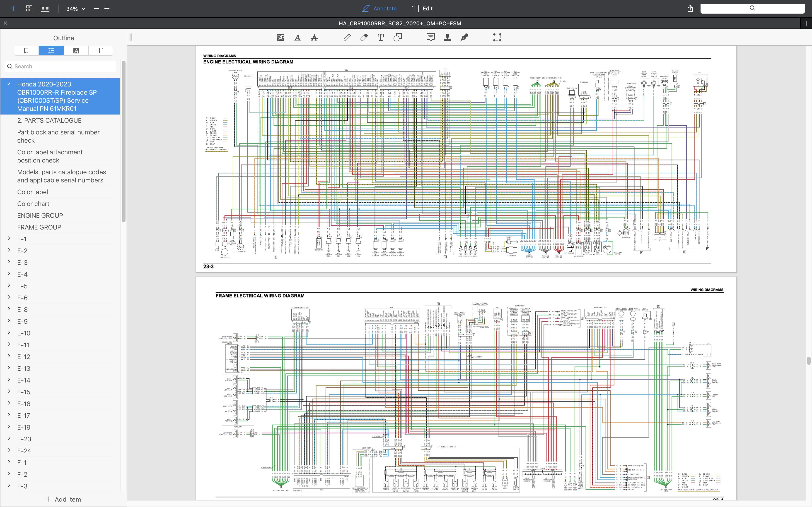Switch to two-page reading view
The image size is (812, 507).
tap(45, 9)
